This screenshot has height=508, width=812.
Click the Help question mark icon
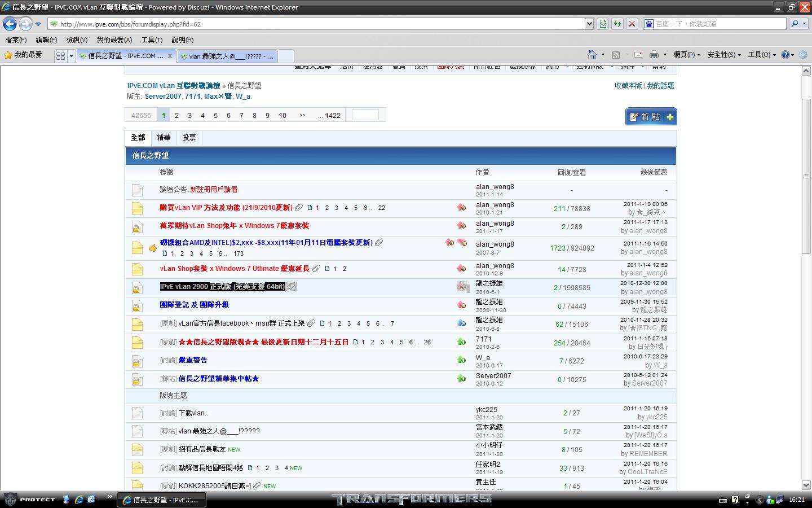click(785, 55)
